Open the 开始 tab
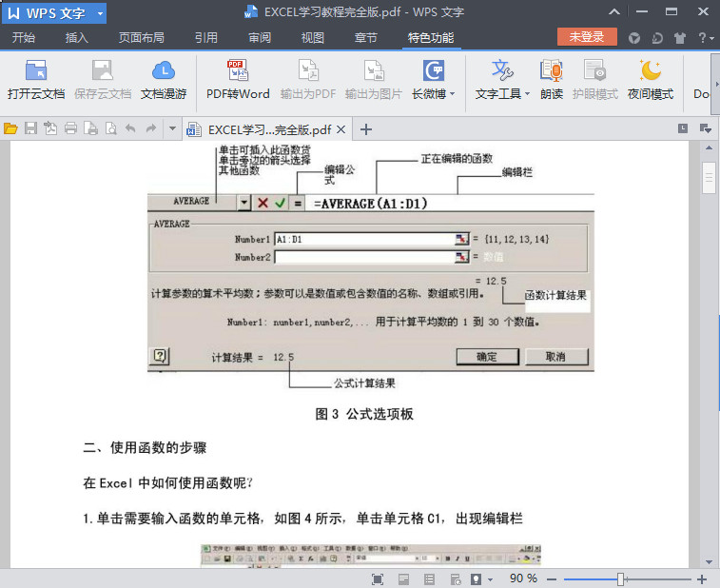Image resolution: width=720 pixels, height=588 pixels. 24,38
